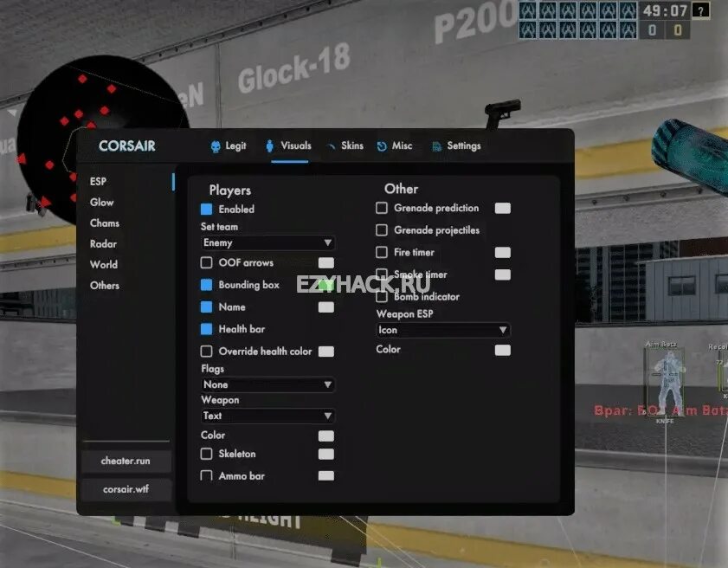Pick the OOF arrows color swatch
This screenshot has height=568, width=728.
tap(326, 263)
